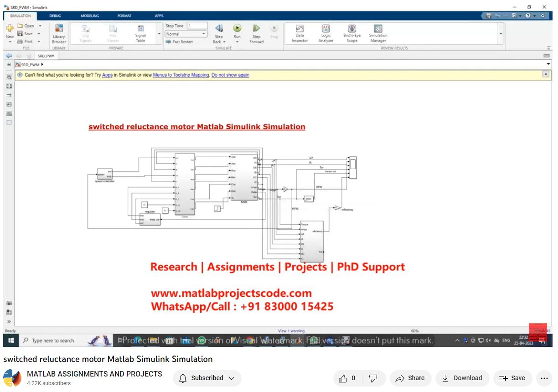Switch to the Modeling ribbon tab

90,16
